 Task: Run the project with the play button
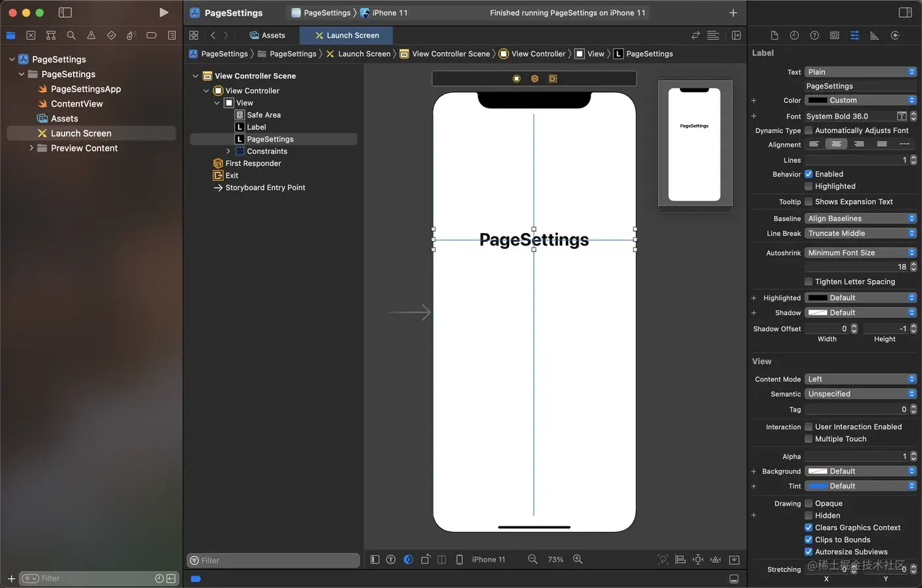163,13
